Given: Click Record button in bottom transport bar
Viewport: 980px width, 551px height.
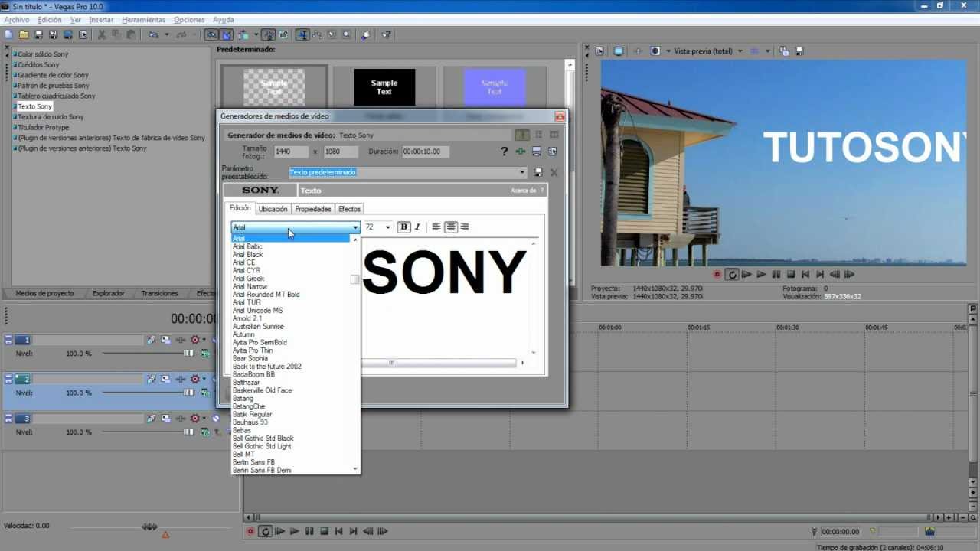Looking at the screenshot, I should (x=250, y=531).
